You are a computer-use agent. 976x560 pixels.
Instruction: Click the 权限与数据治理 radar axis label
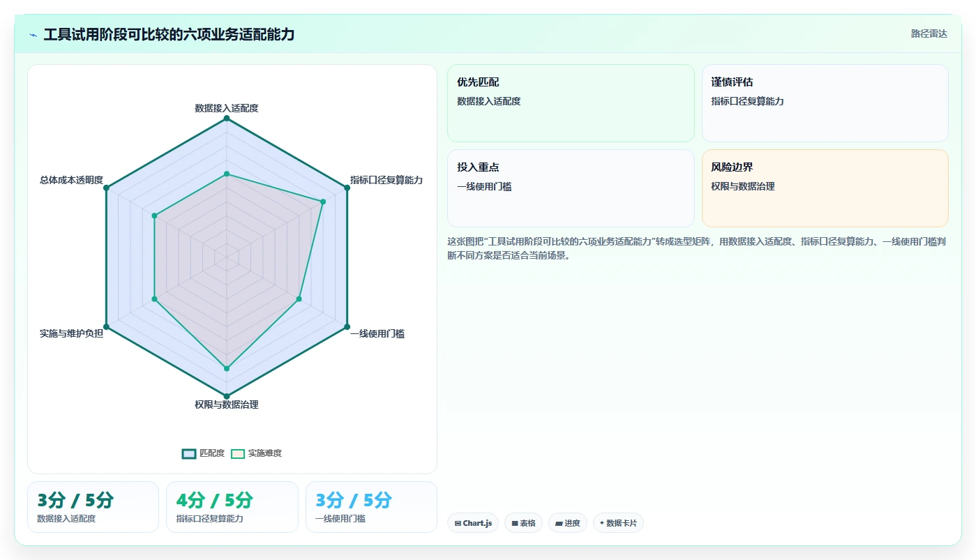pos(227,404)
